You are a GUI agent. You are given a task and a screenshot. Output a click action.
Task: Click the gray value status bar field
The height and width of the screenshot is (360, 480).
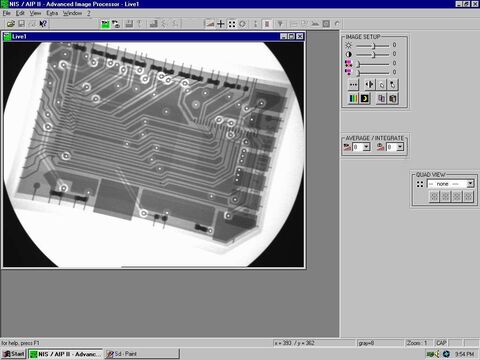click(380, 343)
